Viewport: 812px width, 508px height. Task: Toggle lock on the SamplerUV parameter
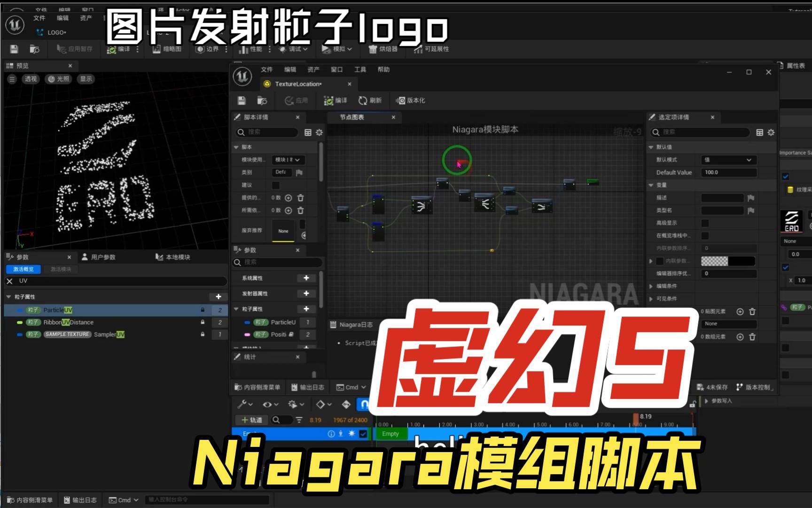click(203, 334)
